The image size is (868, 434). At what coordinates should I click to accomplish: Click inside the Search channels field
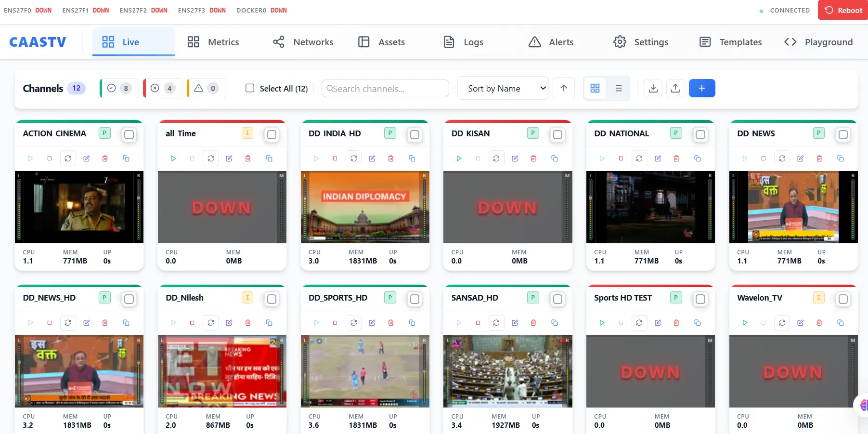pos(385,88)
